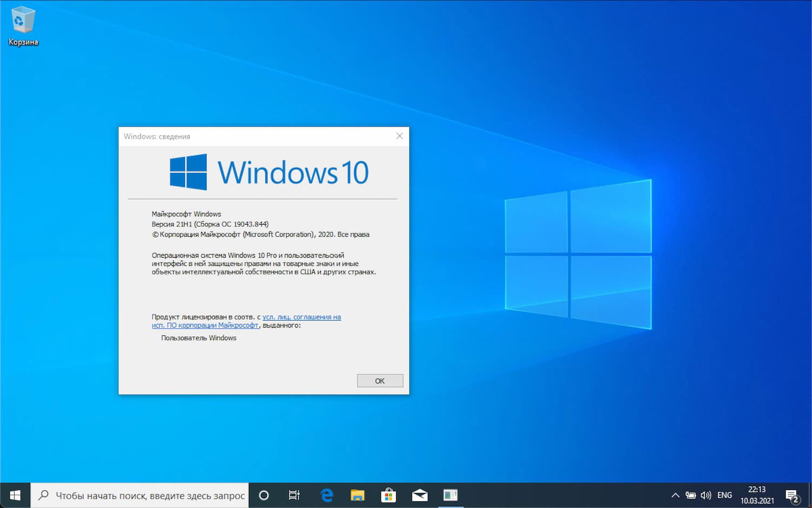The height and width of the screenshot is (508, 812).
Task: Open the Mail app
Action: pyautogui.click(x=420, y=494)
